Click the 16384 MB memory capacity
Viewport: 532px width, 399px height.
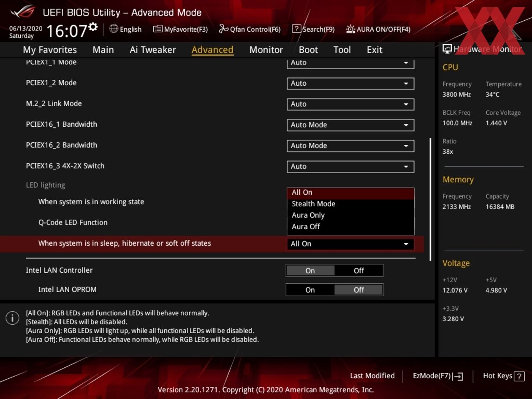[x=500, y=207]
